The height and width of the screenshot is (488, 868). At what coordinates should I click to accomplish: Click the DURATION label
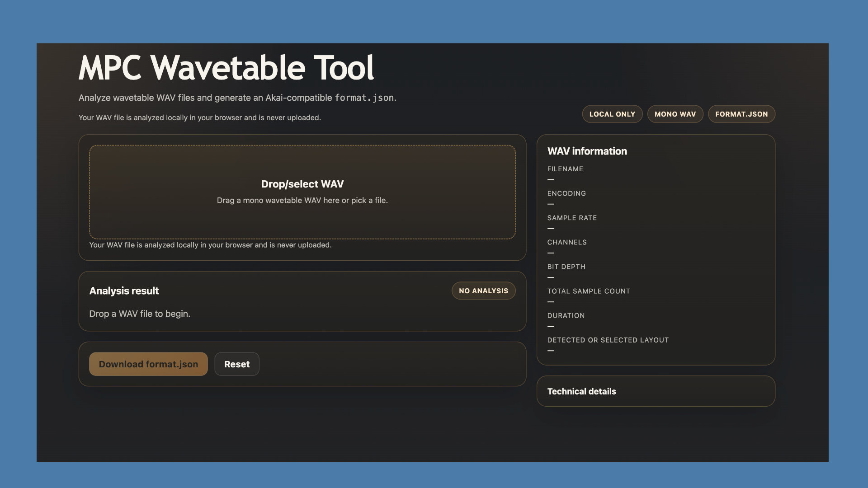point(566,315)
